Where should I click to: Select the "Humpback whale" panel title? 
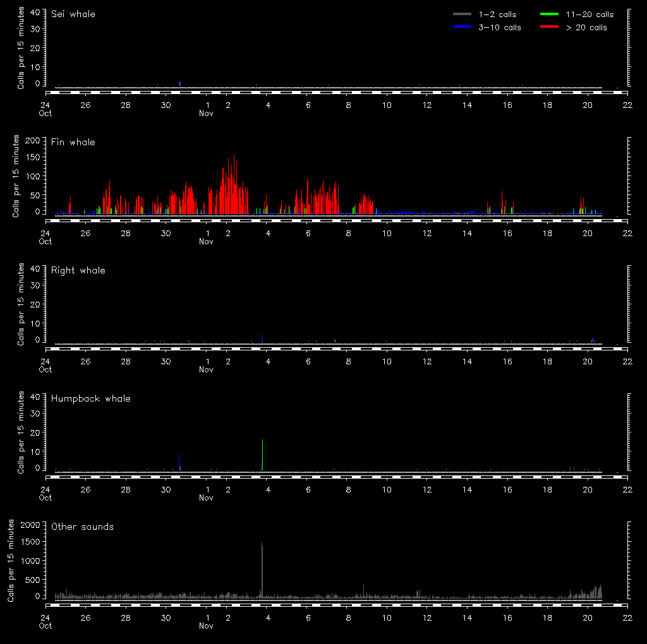click(x=91, y=398)
